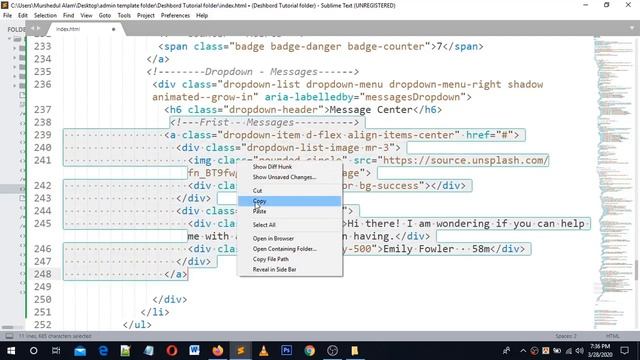Open Action Center notifications icon
Image resolution: width=640 pixels, height=360 pixels.
pos(624,351)
